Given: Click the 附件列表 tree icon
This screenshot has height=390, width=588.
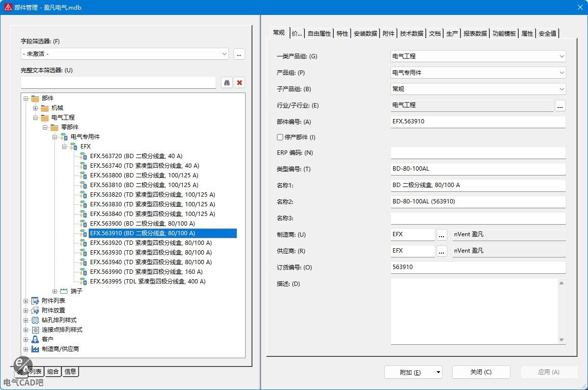Looking at the screenshot, I should (x=35, y=301).
